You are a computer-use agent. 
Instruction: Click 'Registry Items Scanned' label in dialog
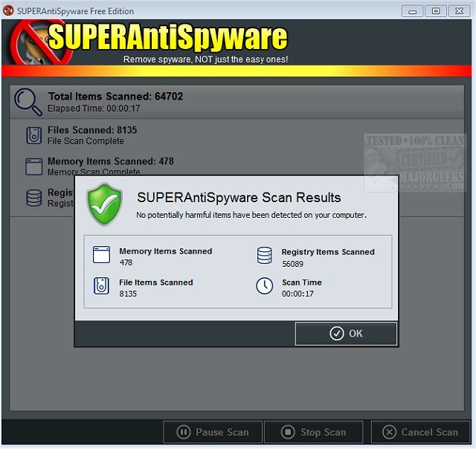point(328,252)
